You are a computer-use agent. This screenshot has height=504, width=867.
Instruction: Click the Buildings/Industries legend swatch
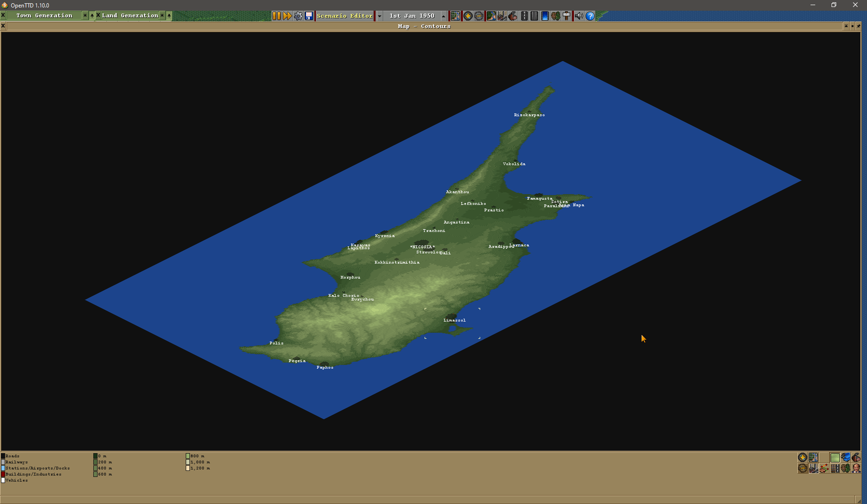tap(3, 474)
